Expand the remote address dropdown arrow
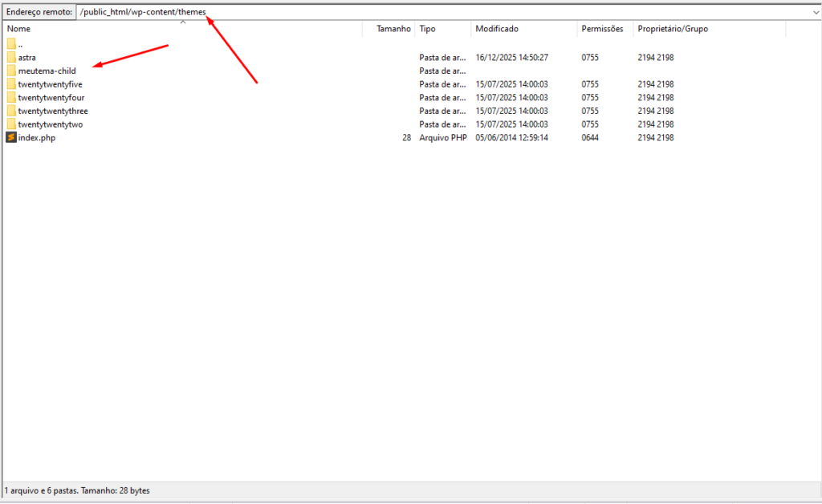The height and width of the screenshot is (504, 822). point(815,12)
